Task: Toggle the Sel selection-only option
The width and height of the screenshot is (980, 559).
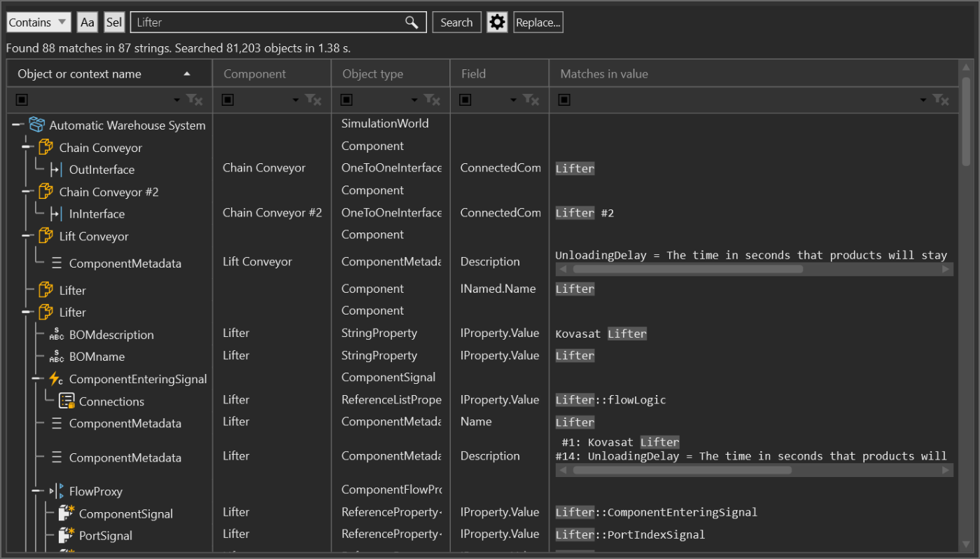Action: coord(114,22)
